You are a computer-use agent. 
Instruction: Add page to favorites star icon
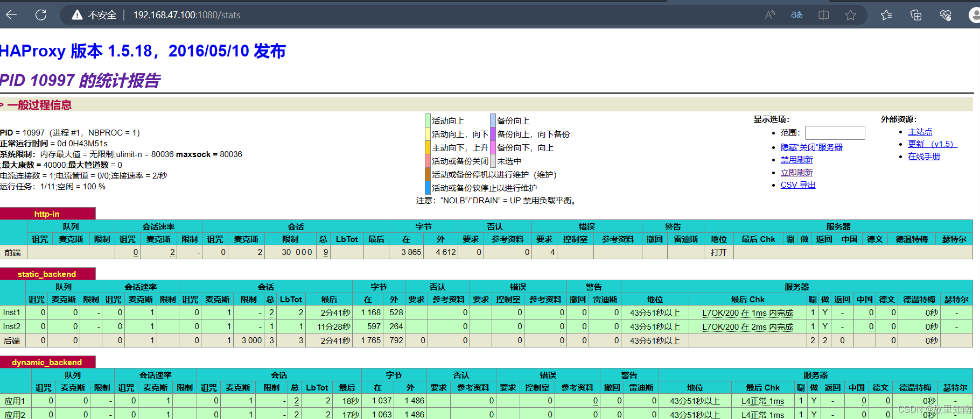point(850,15)
